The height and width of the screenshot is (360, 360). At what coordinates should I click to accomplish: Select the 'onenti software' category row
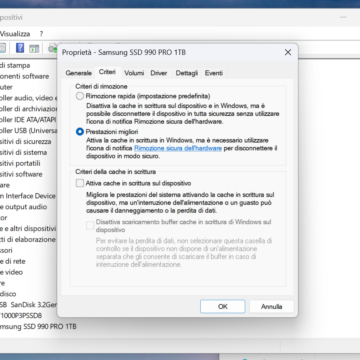tap(25, 76)
